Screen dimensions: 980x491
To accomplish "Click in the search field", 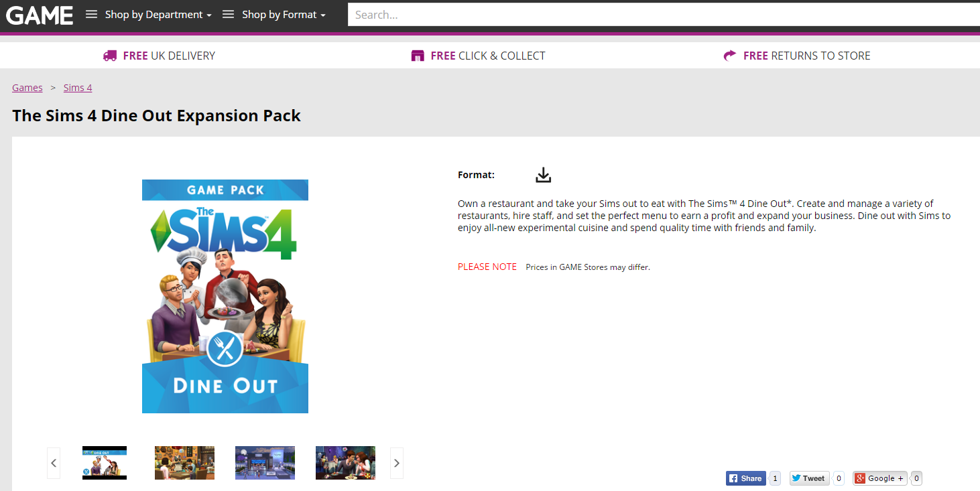I will tap(664, 15).
